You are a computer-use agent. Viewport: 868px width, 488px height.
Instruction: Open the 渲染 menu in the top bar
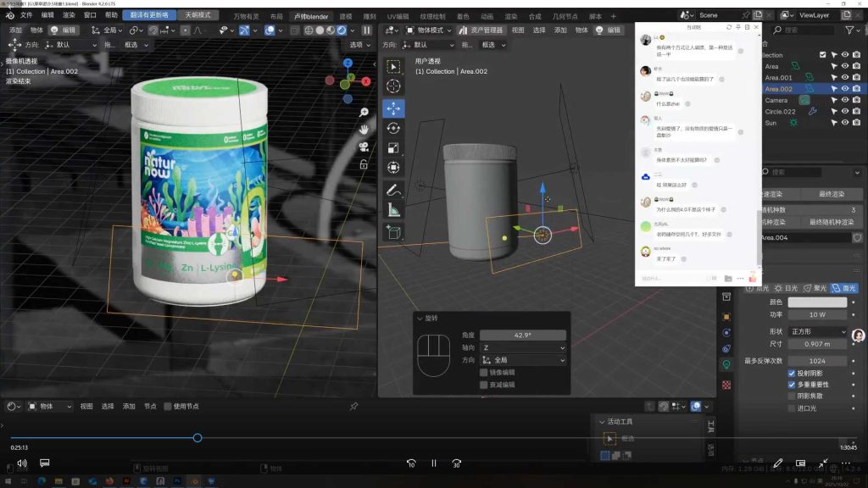[67, 14]
